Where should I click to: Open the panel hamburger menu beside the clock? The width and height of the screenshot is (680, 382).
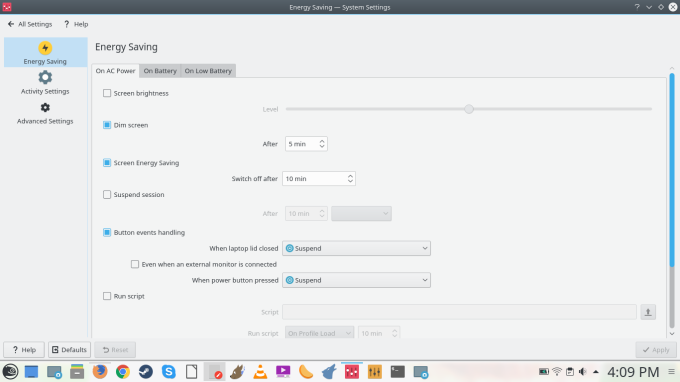pos(671,372)
